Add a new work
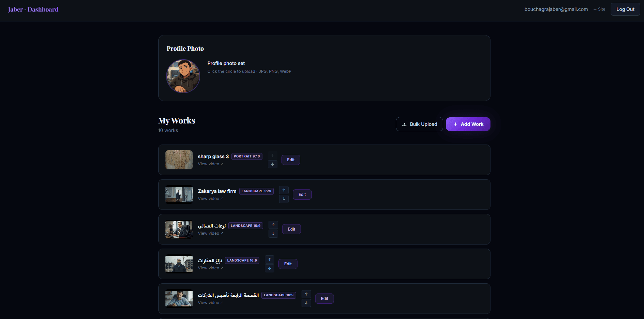644x319 pixels. click(468, 124)
